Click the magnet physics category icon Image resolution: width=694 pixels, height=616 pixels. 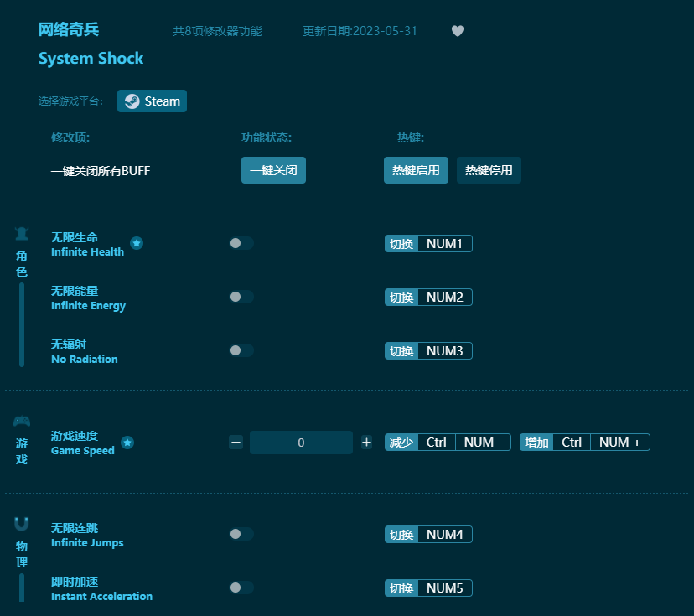(22, 524)
